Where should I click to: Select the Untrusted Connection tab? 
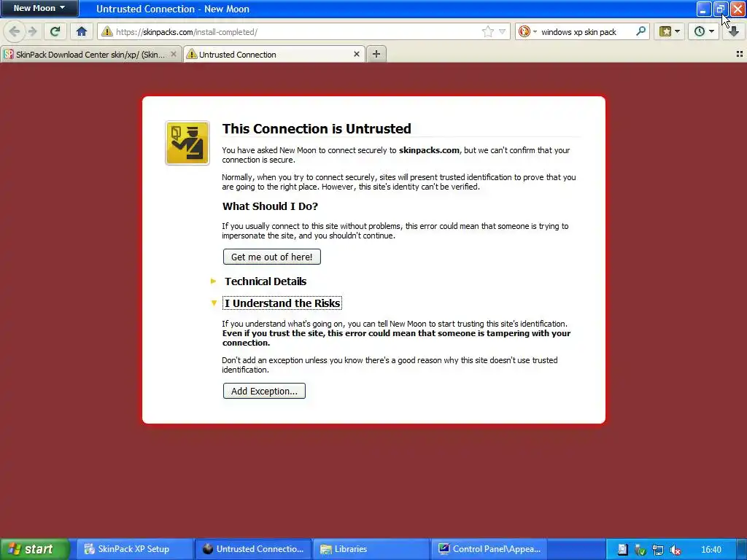click(x=274, y=54)
